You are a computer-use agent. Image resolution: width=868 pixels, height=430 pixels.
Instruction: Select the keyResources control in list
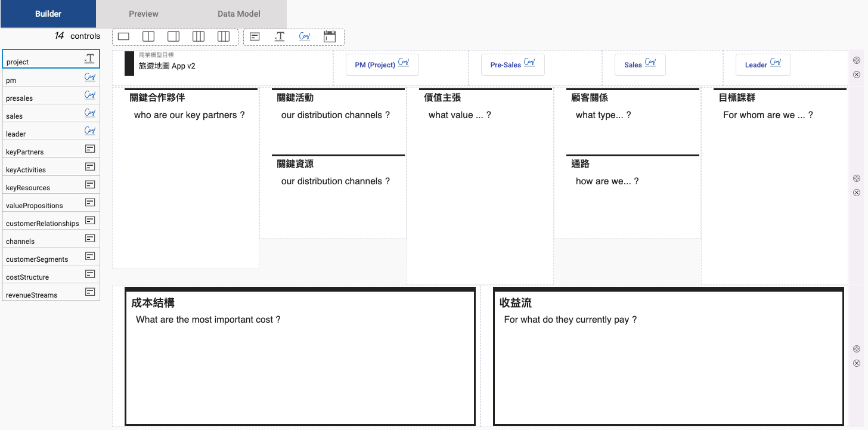click(51, 185)
